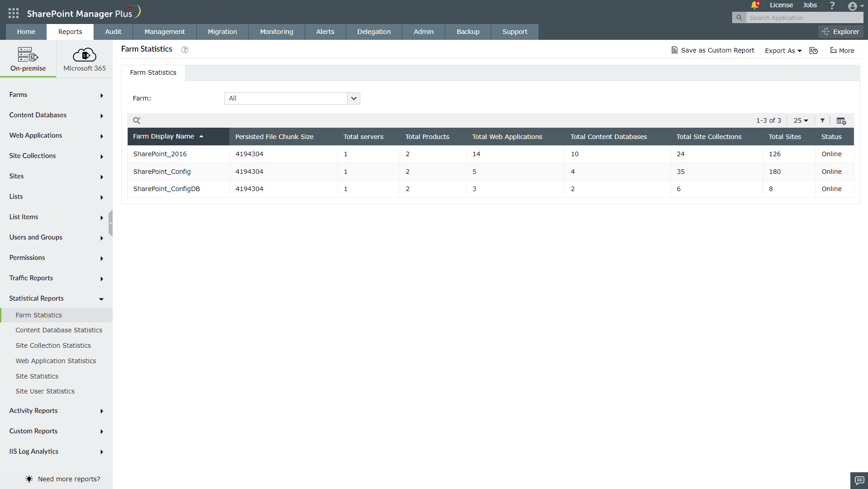This screenshot has height=489, width=868.
Task: Open the Explorer button
Action: 840,32
